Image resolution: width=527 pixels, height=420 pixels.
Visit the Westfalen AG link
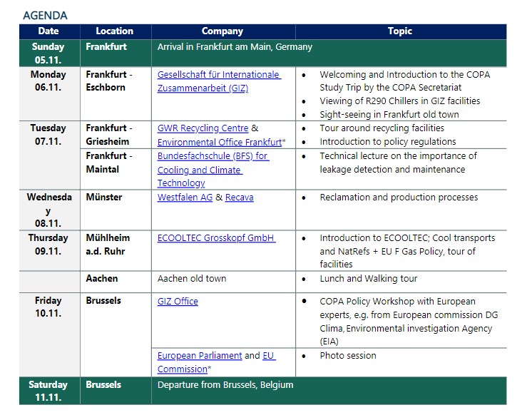185,198
